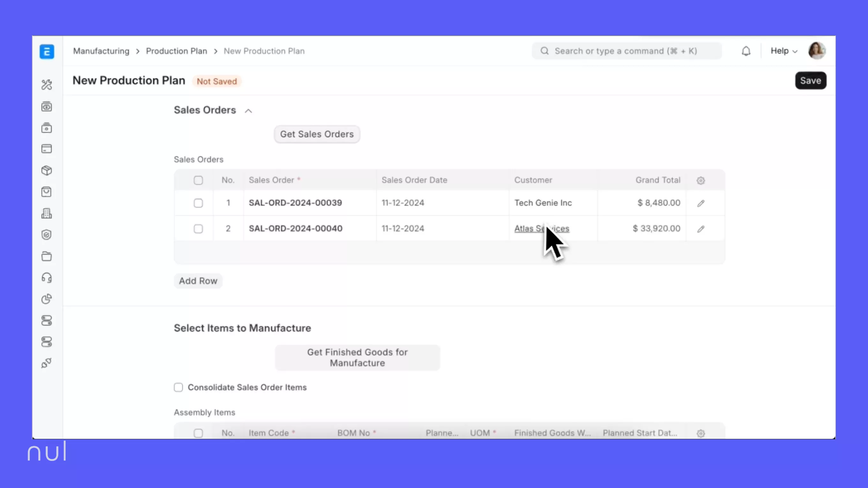Enable the Consolidate Sales Order Items checkbox

(x=178, y=387)
